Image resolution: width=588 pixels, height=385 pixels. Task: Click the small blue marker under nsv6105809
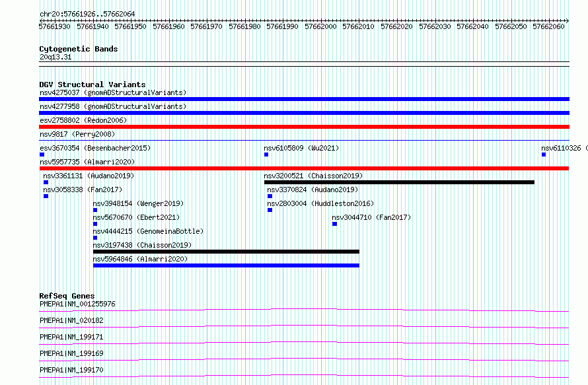(266, 155)
